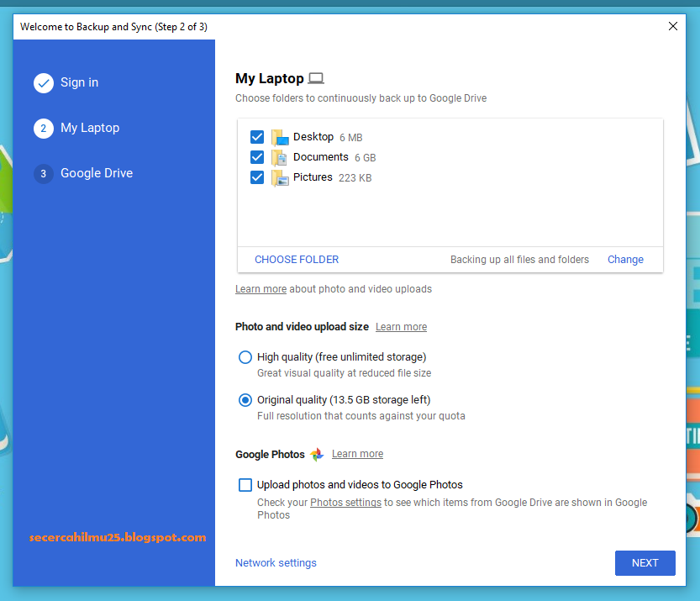Open Learn more about photo and video uploads
This screenshot has height=601, width=700.
click(x=261, y=289)
